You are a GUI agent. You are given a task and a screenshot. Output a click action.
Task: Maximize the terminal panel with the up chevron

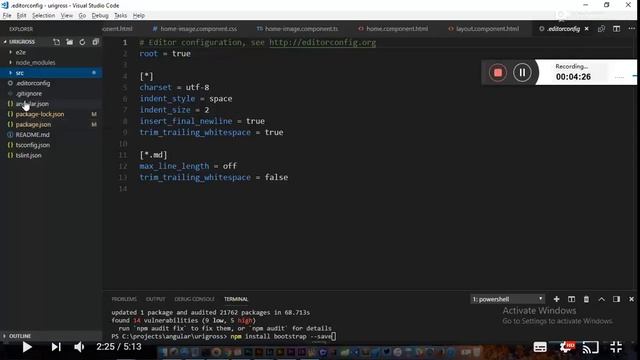pos(602,299)
